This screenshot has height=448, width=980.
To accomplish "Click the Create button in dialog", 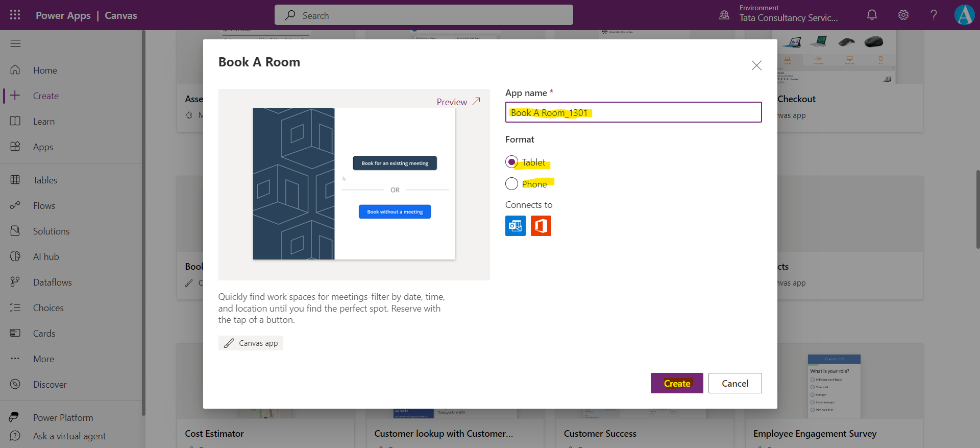I will (676, 383).
